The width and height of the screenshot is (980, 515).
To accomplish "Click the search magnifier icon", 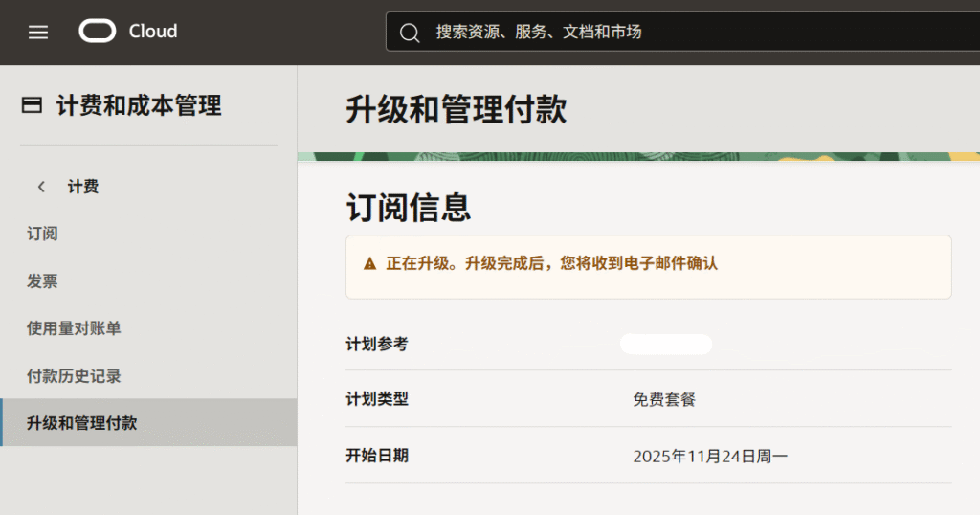I will tap(410, 33).
